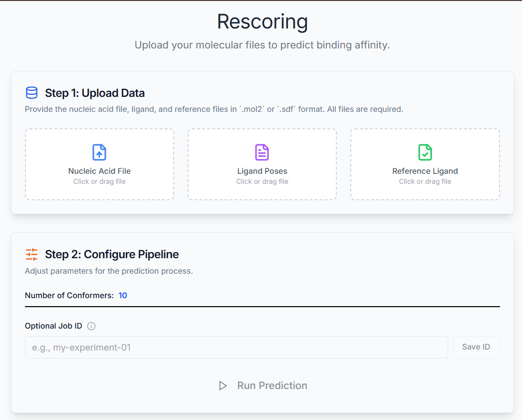Select the blue conformers value 10
This screenshot has width=522, height=420.
click(123, 295)
